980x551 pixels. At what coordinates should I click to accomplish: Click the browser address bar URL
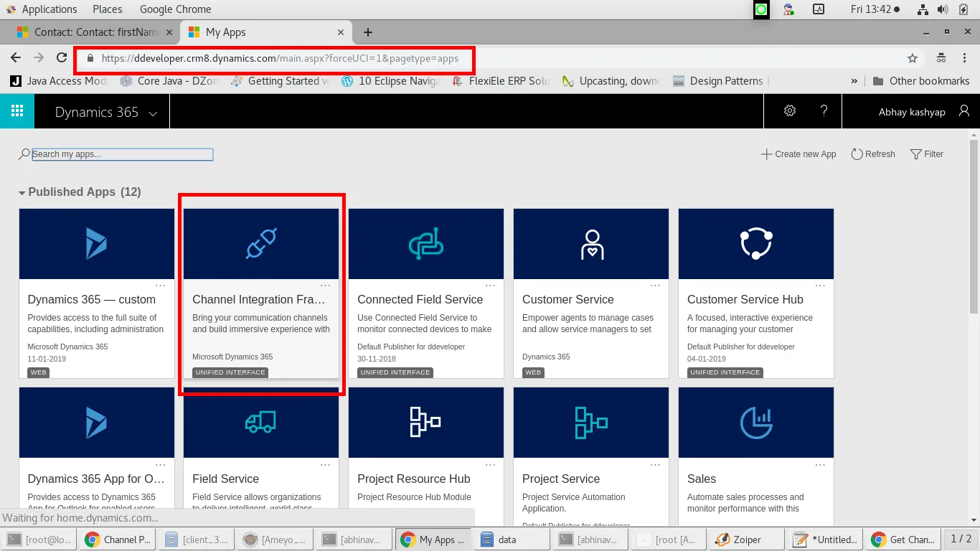280,59
